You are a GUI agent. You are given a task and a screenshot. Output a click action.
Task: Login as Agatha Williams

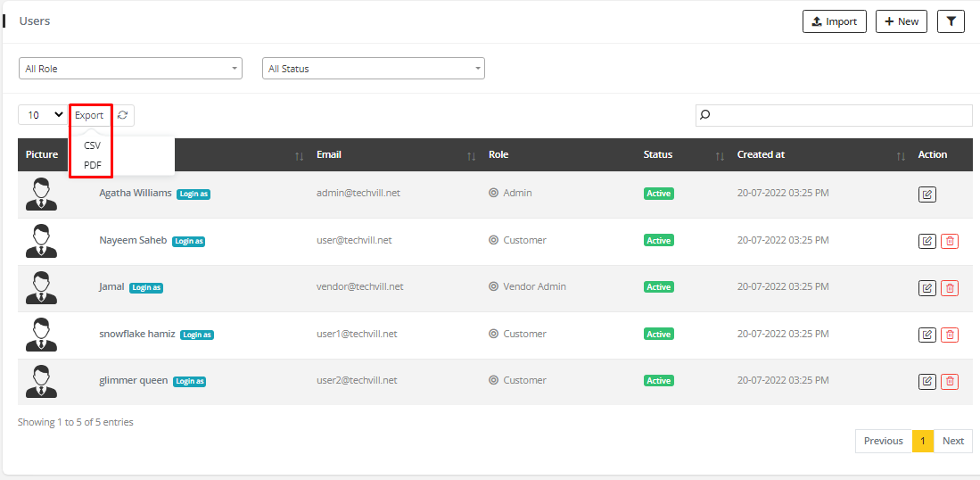(194, 194)
